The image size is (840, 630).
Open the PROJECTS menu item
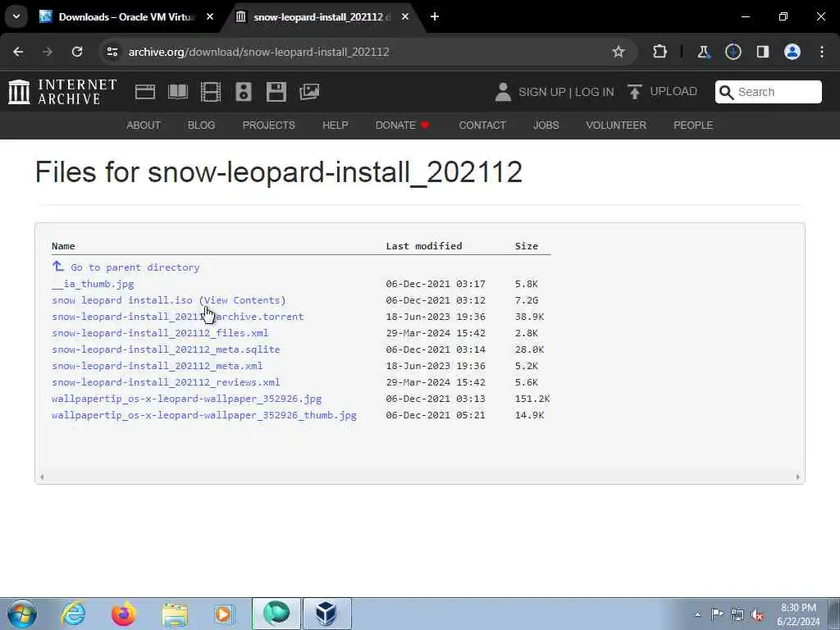(x=269, y=126)
